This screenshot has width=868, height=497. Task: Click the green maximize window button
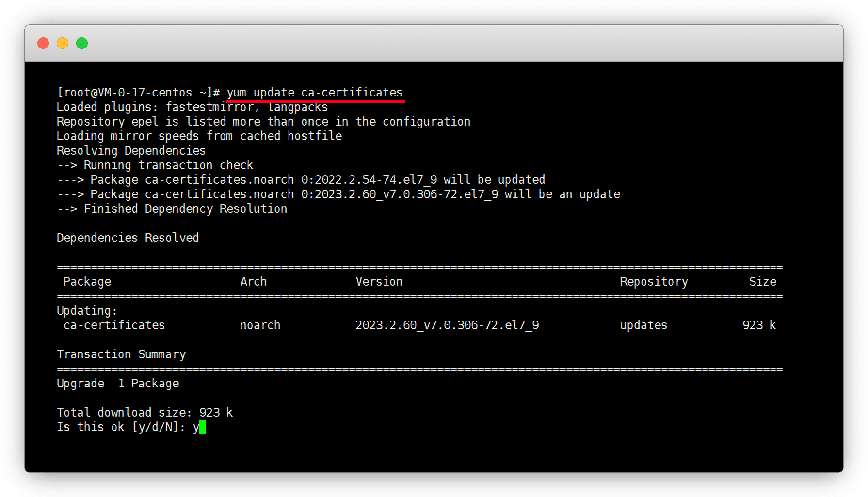tap(82, 43)
